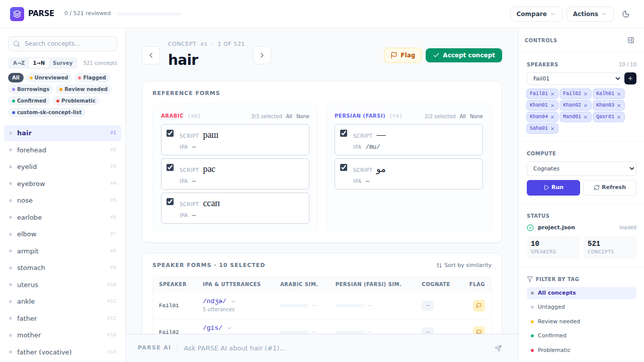The height and width of the screenshot is (362, 644).
Task: Open the speaker select Fail01 dropdown
Action: pyautogui.click(x=575, y=78)
